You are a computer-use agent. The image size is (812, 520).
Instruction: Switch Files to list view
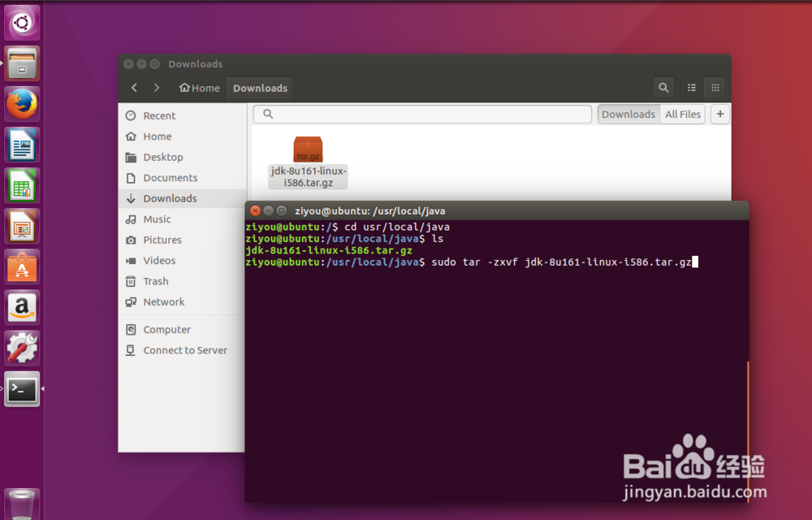pyautogui.click(x=692, y=88)
